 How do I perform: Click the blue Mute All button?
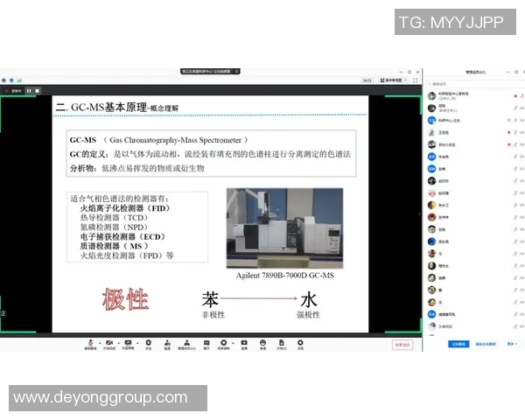point(458,344)
